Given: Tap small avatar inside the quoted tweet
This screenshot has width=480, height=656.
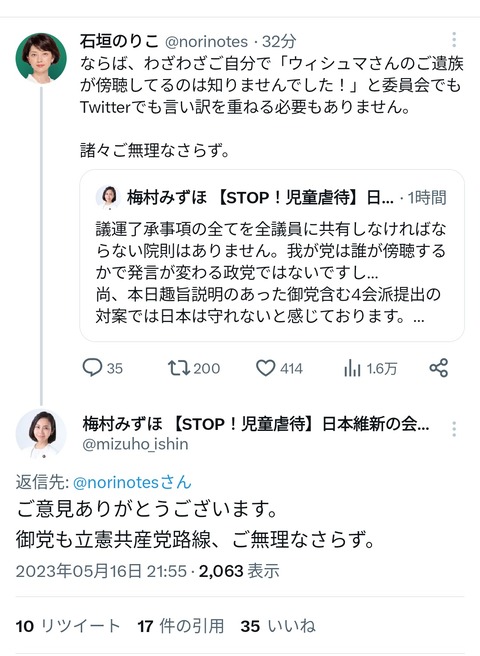Looking at the screenshot, I should coord(109,197).
